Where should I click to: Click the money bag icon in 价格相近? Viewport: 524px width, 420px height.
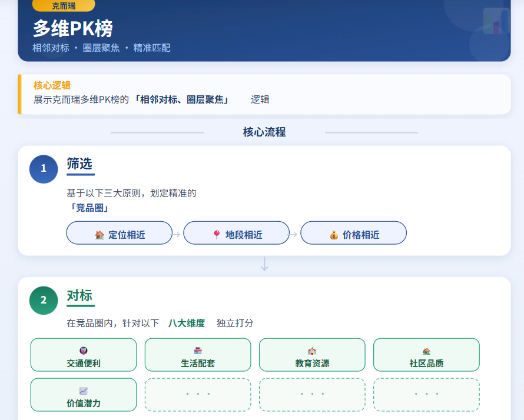pyautogui.click(x=334, y=235)
